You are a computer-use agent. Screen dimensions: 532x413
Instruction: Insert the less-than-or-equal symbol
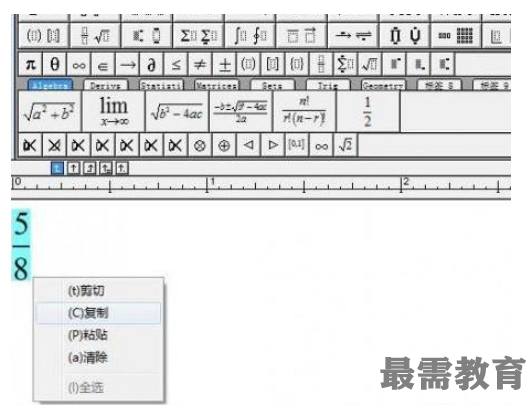click(176, 64)
